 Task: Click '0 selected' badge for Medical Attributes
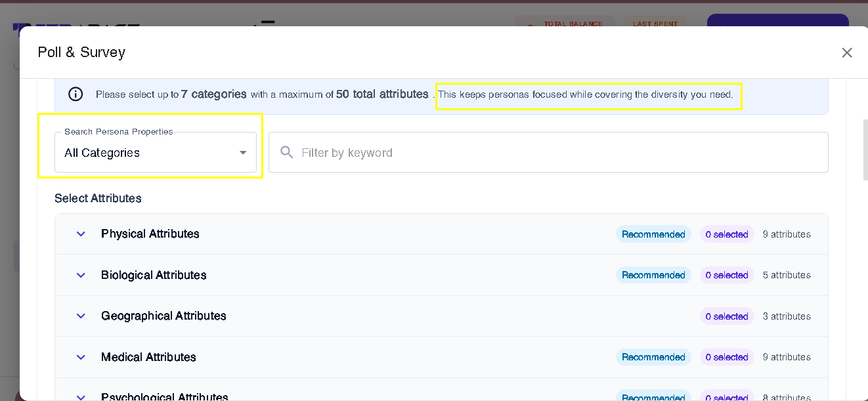pyautogui.click(x=727, y=357)
